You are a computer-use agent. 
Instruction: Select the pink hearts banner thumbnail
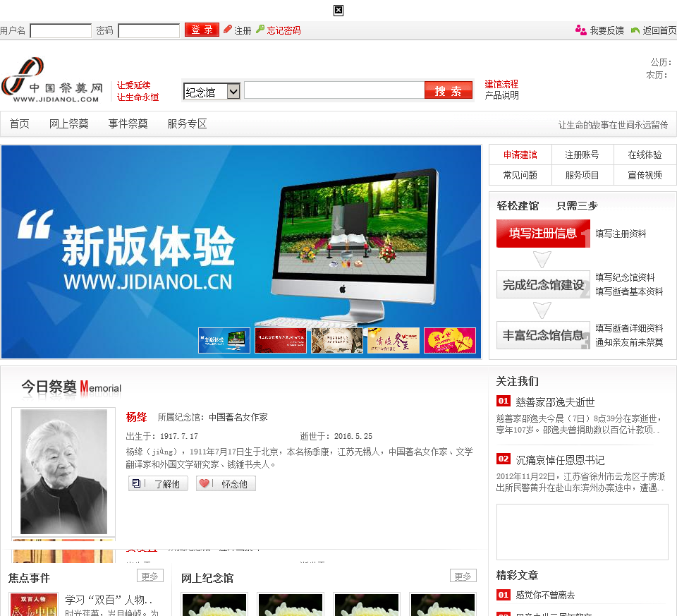[450, 340]
